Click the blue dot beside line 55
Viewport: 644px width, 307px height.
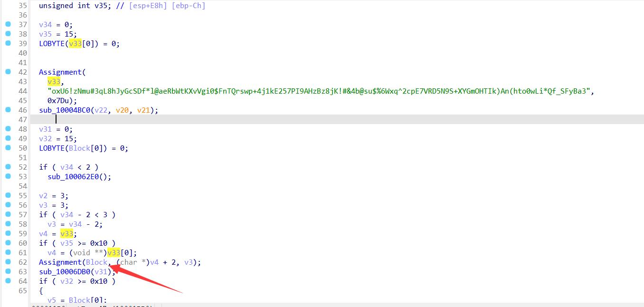click(8, 195)
